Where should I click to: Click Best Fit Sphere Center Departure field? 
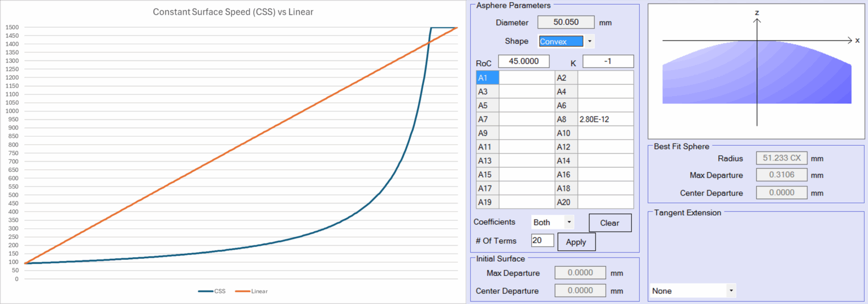click(x=782, y=193)
